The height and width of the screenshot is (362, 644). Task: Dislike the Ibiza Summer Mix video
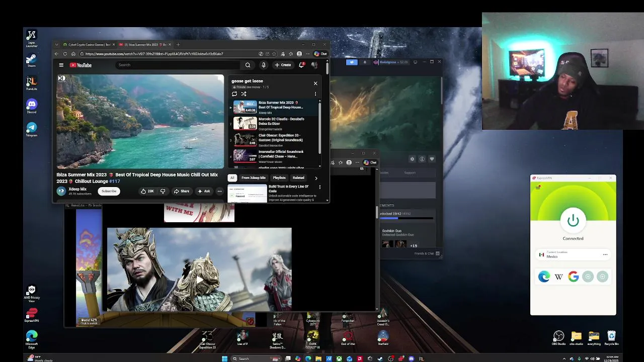point(163,191)
